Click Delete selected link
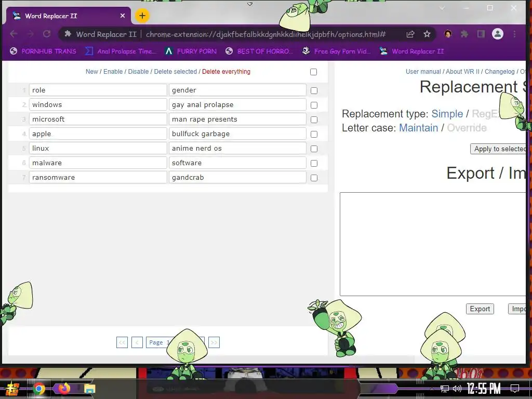This screenshot has height=399, width=532. coord(176,72)
